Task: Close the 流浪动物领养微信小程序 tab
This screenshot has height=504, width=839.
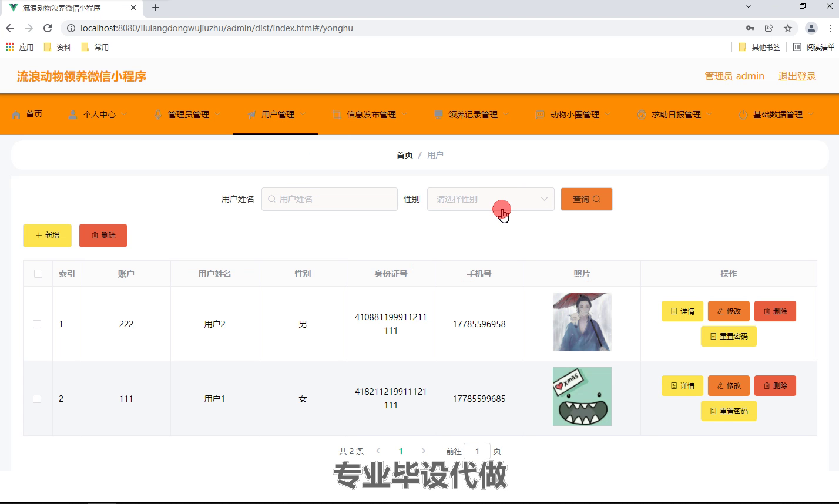Action: click(134, 8)
